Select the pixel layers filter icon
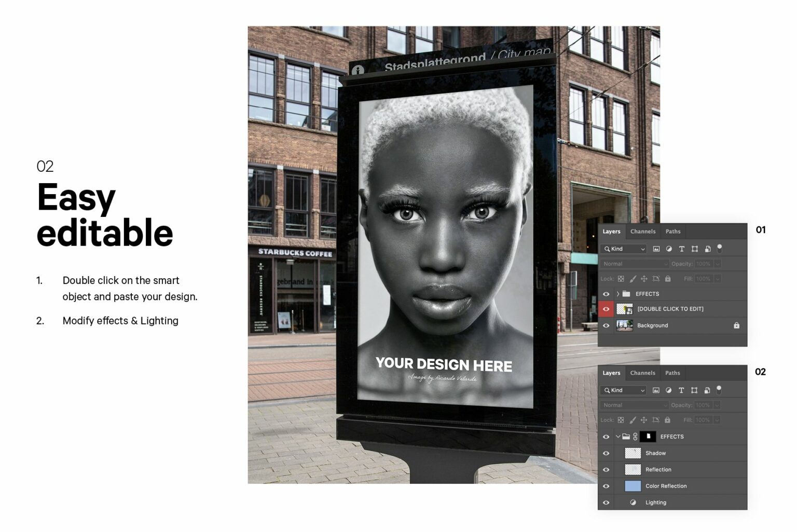This screenshot has height=532, width=797. coord(656,249)
